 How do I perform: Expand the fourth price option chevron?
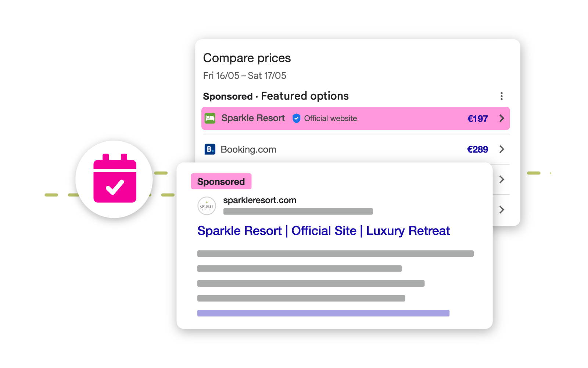tap(502, 210)
